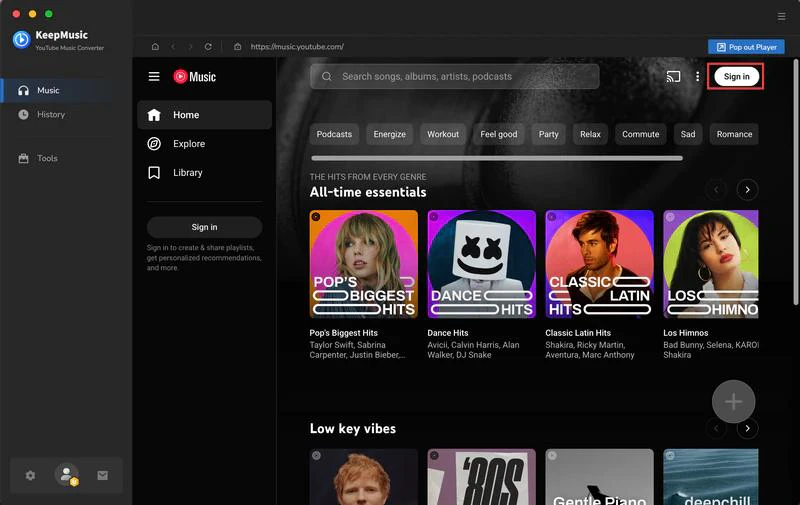
Task: Open the three-dot more options menu
Action: tap(697, 77)
